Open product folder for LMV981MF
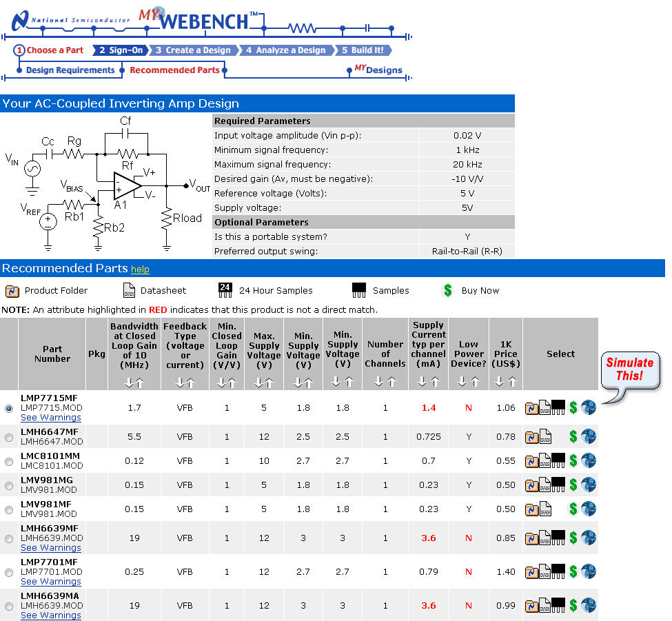 [532, 510]
